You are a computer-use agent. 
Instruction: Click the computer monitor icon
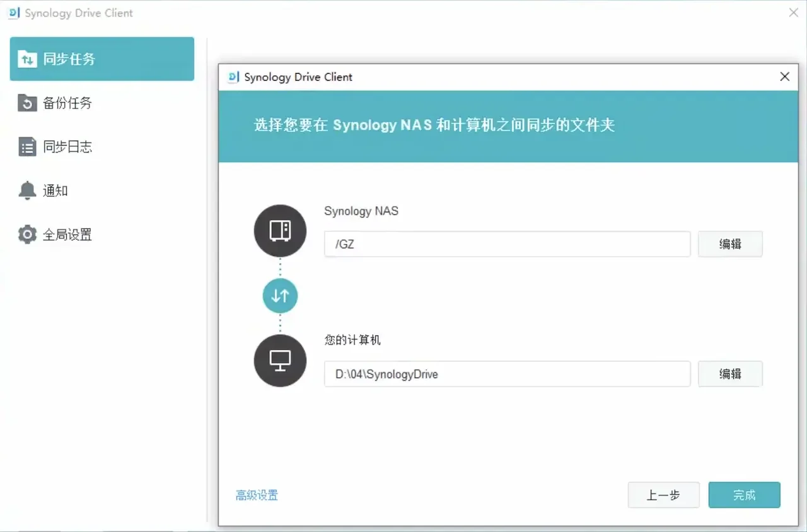(x=280, y=361)
